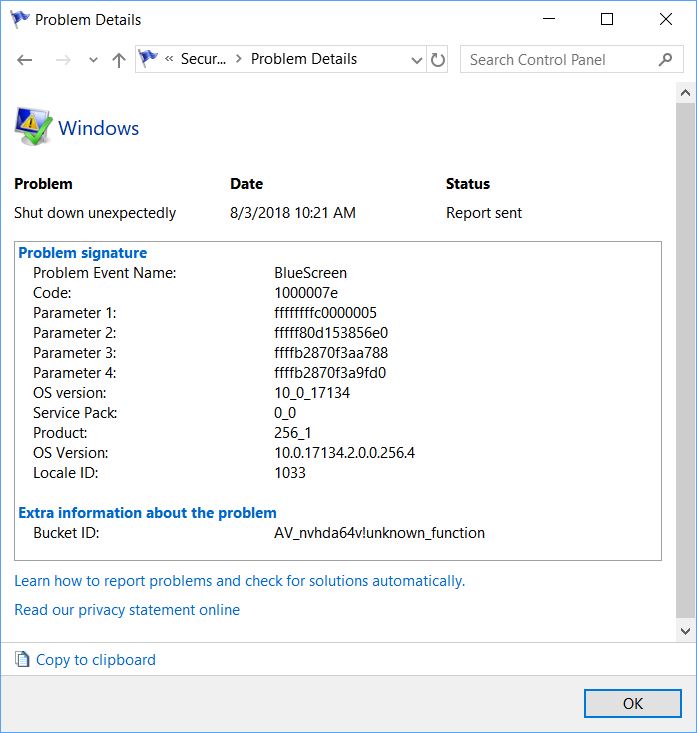The image size is (697, 733).
Task: Click the vertical scrollbar thumb
Action: pyautogui.click(x=686, y=360)
